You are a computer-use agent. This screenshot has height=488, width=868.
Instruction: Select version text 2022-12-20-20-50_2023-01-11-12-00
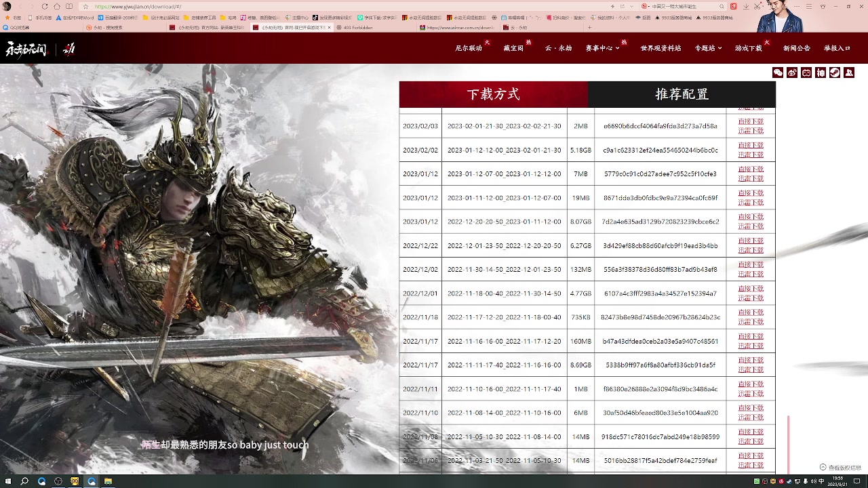click(505, 222)
